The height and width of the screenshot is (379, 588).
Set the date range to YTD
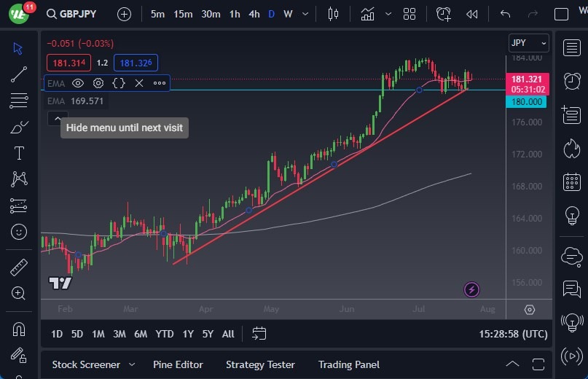[165, 334]
